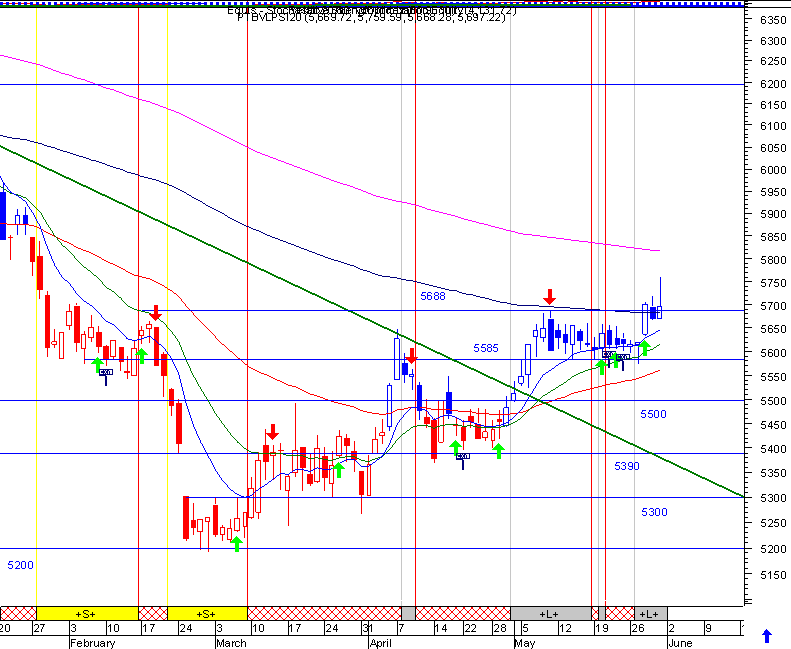The height and width of the screenshot is (649, 791).
Task: Click the exit marker in mid-April
Action: pos(463,460)
